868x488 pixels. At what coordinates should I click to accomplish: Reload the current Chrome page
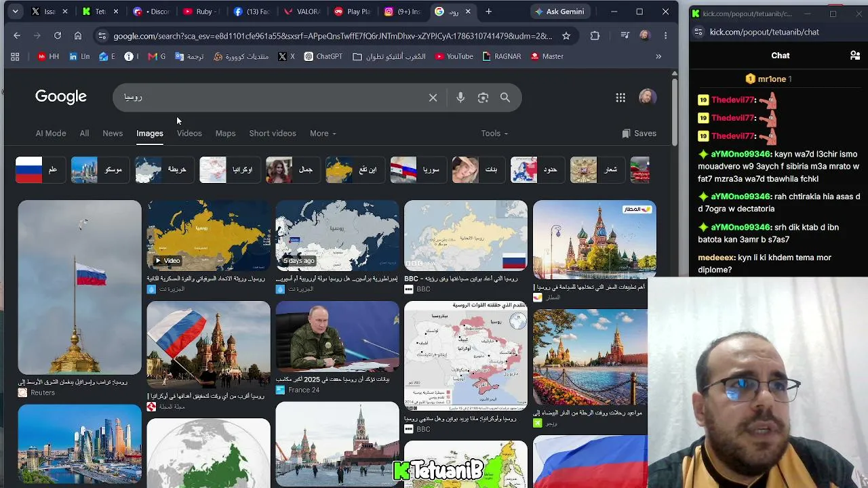click(x=58, y=36)
